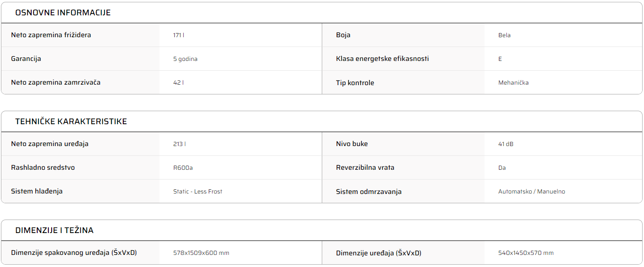Screen dimensions: 644x267
Task: Click the 5 godina warranty value
Action: click(x=185, y=59)
